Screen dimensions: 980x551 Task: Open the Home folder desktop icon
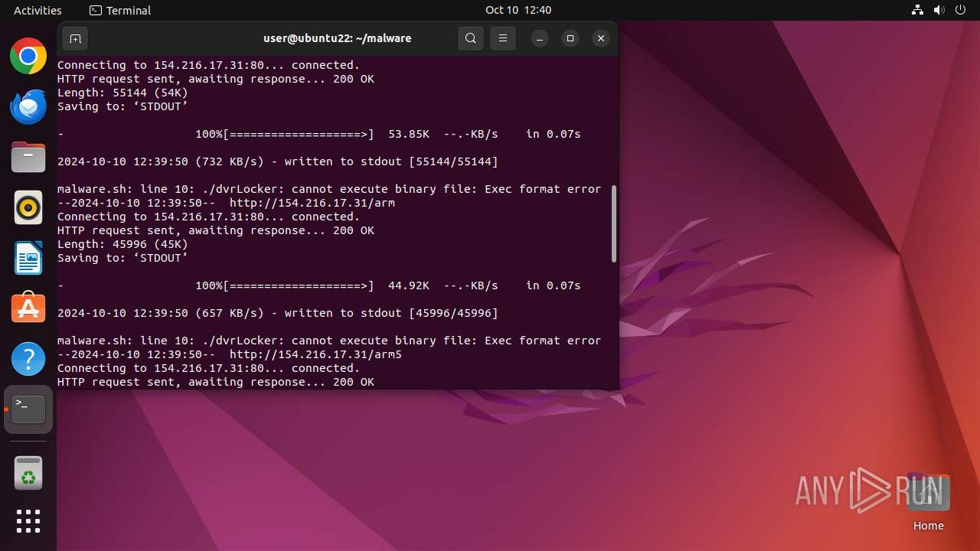point(928,502)
